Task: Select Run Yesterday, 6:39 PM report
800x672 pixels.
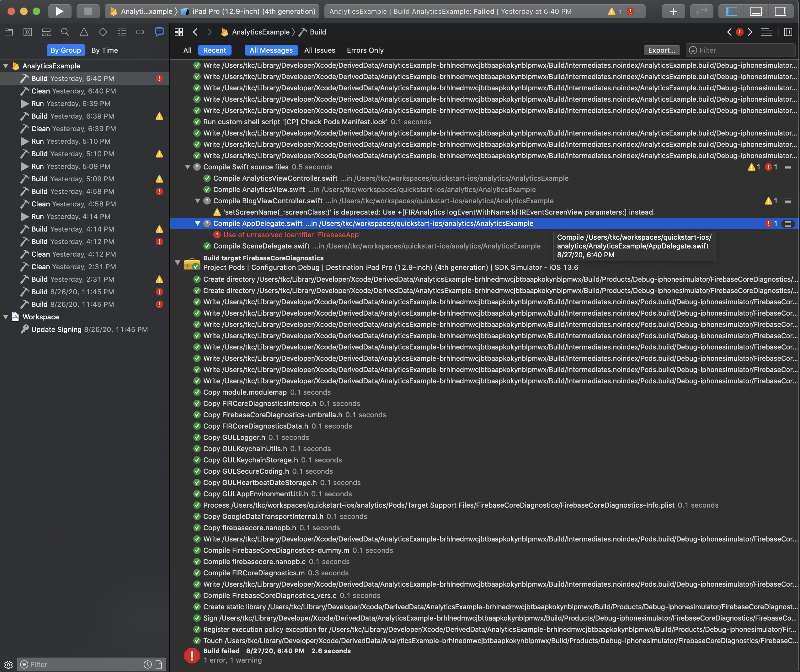Action: [x=85, y=104]
